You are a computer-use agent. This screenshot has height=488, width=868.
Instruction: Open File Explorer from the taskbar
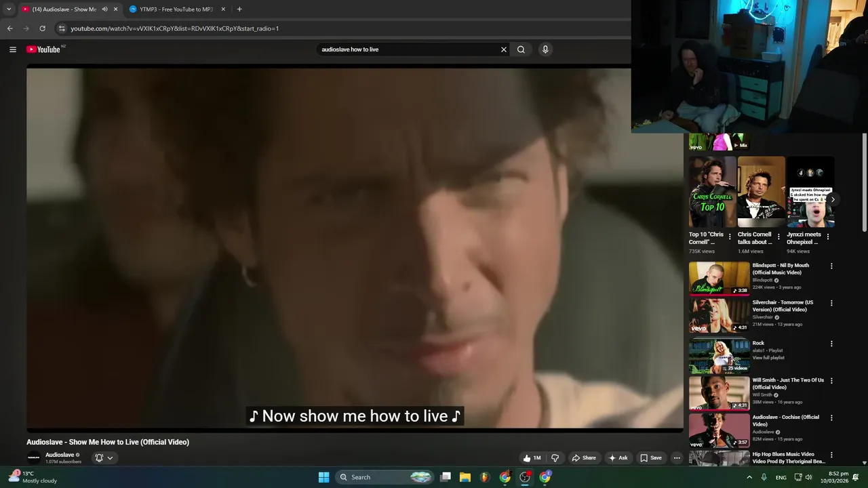click(465, 477)
